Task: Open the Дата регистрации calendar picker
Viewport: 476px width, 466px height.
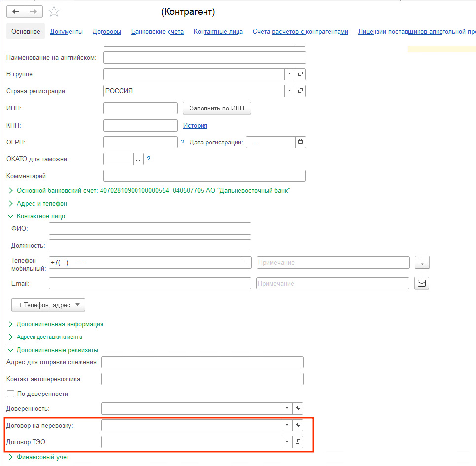Action: [x=300, y=142]
